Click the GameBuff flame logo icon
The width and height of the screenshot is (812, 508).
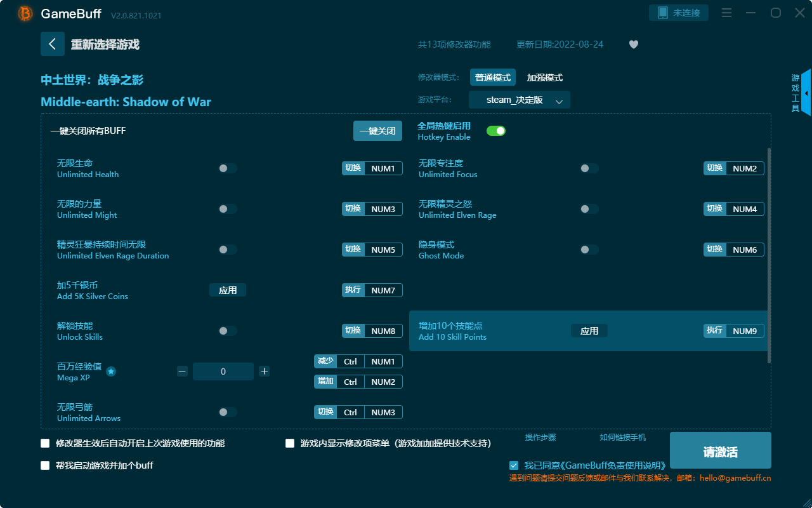(x=25, y=13)
